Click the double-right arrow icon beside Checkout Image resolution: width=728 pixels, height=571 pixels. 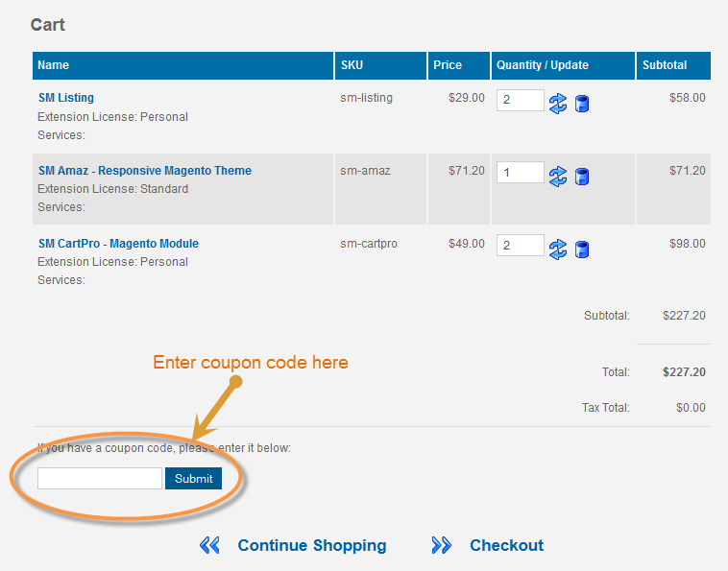pyautogui.click(x=441, y=545)
